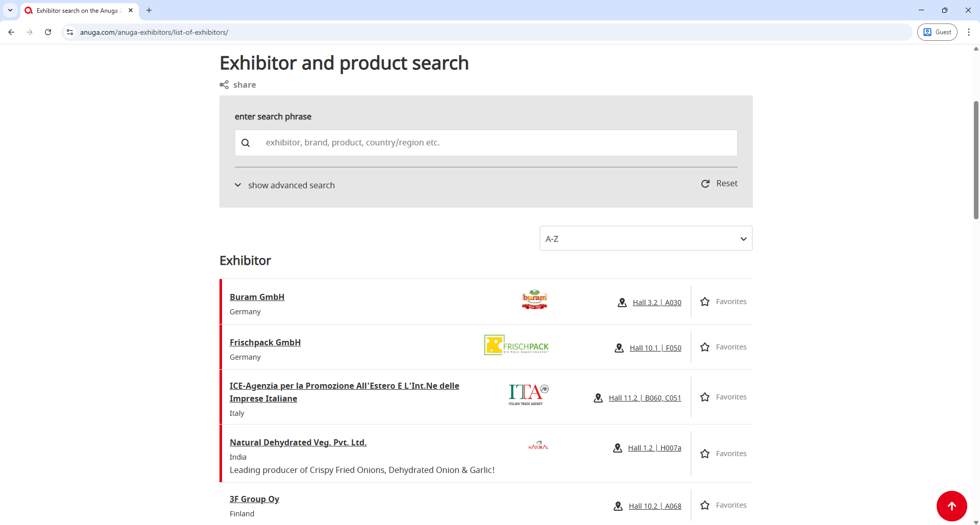Click the scroll-to-top arrow button

click(x=952, y=506)
